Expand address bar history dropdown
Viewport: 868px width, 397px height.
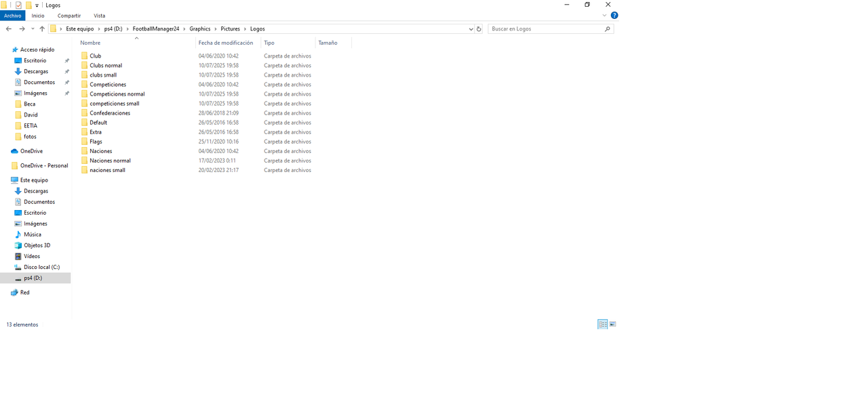pos(471,29)
